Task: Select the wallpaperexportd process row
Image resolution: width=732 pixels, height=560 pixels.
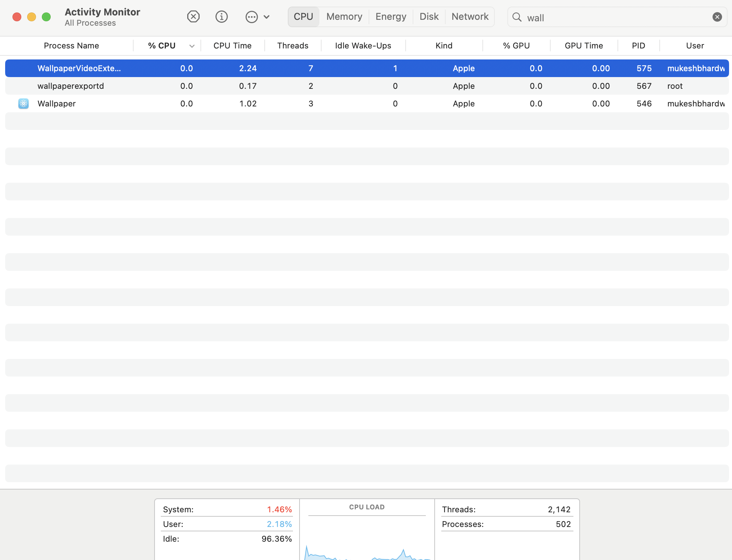Action: click(367, 86)
